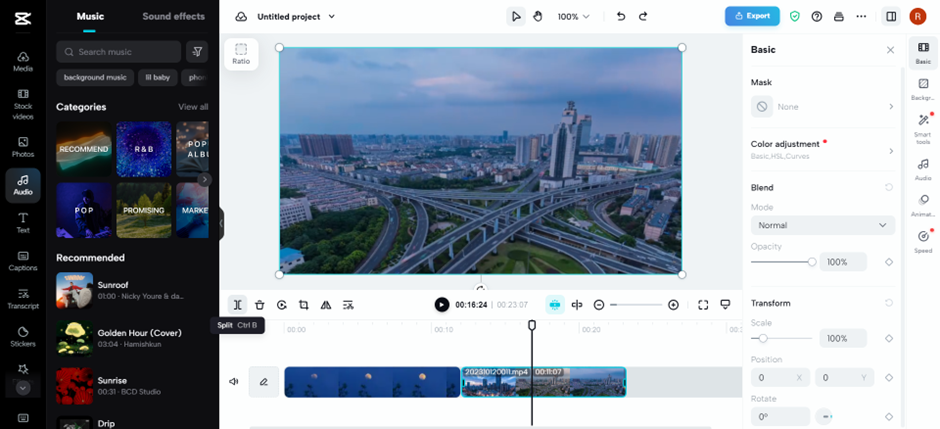The height and width of the screenshot is (429, 940).
Task: Select the pointer select tool
Action: tap(516, 17)
